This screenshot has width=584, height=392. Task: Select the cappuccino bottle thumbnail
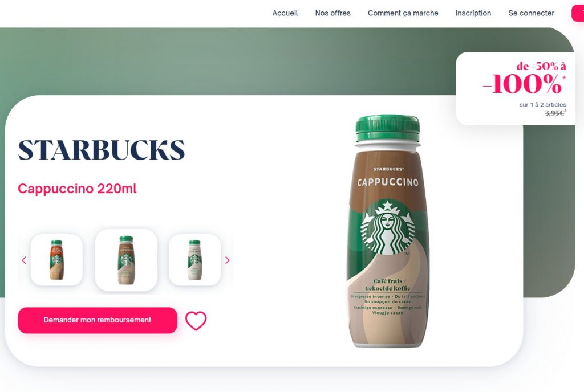click(x=126, y=260)
